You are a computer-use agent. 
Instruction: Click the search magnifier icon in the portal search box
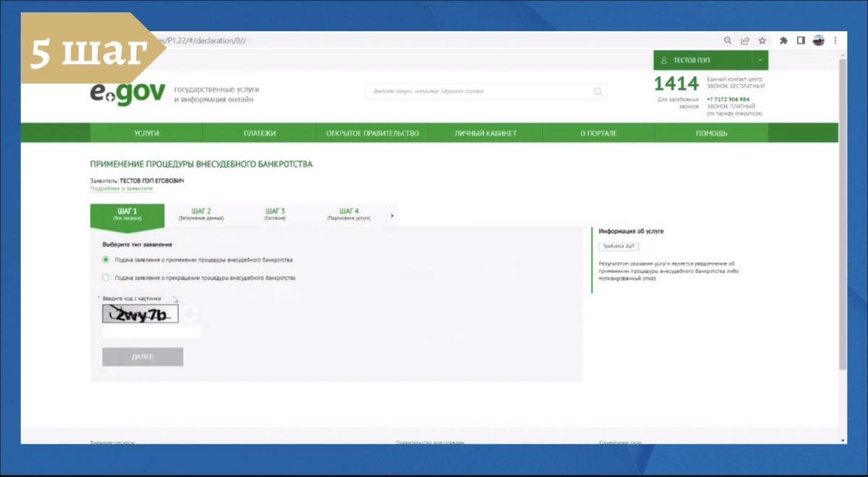pyautogui.click(x=597, y=92)
